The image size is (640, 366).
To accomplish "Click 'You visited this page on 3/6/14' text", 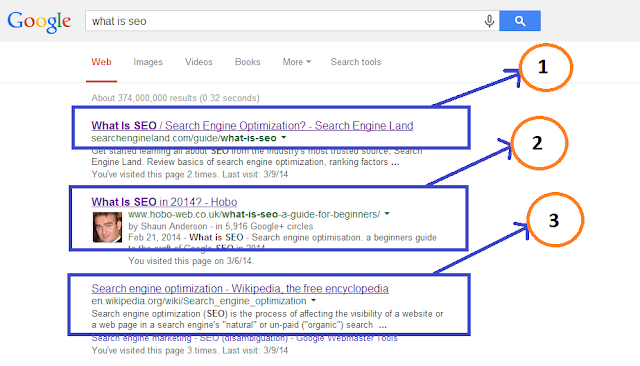I will pos(191,261).
